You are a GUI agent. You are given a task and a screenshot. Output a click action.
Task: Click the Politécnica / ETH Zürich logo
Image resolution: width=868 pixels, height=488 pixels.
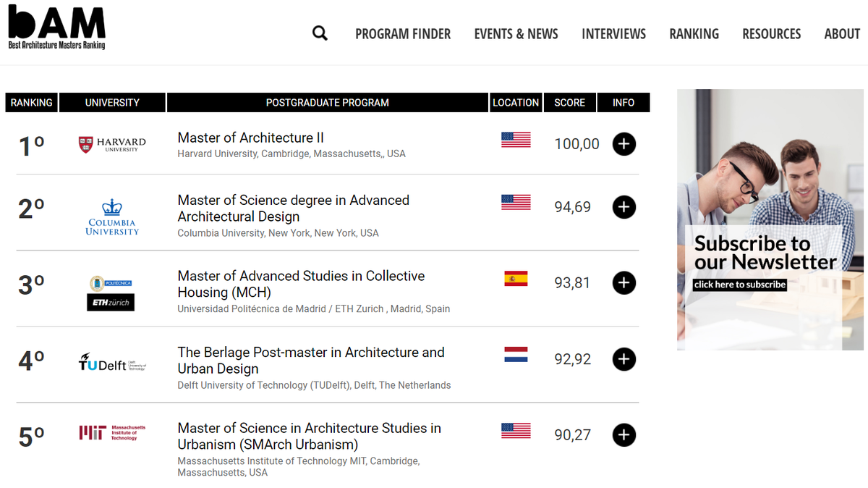coord(111,293)
